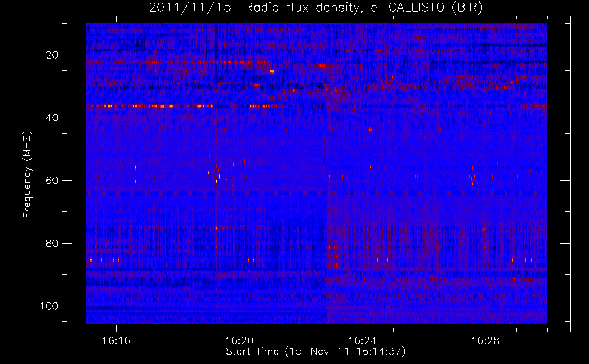Image resolution: width=589 pixels, height=364 pixels.
Task: Click the '100' frequency tick label
Action: coord(49,306)
